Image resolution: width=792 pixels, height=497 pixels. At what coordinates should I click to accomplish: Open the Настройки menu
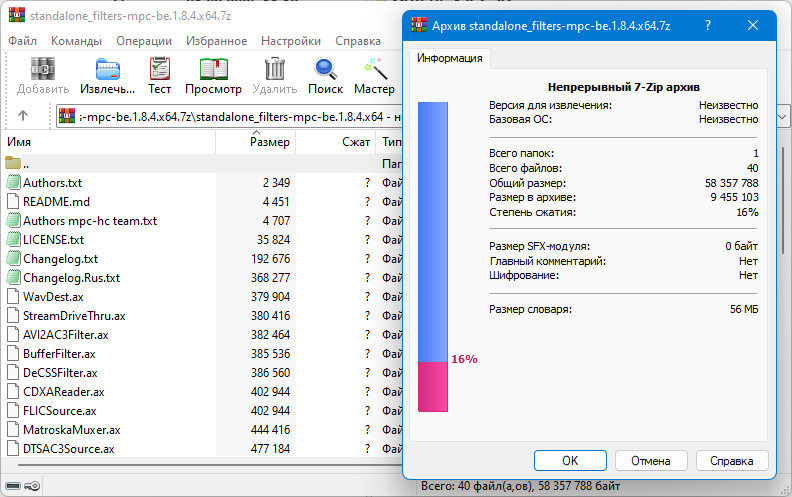(291, 41)
